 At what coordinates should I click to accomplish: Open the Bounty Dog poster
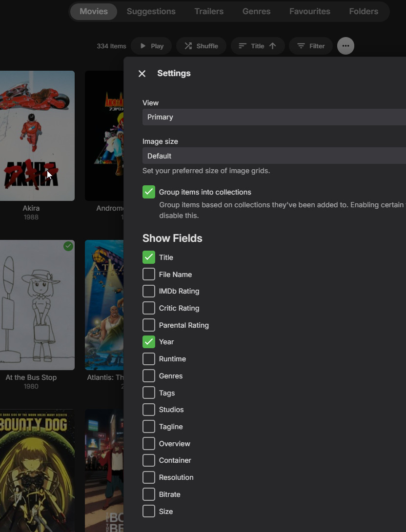coord(37,471)
